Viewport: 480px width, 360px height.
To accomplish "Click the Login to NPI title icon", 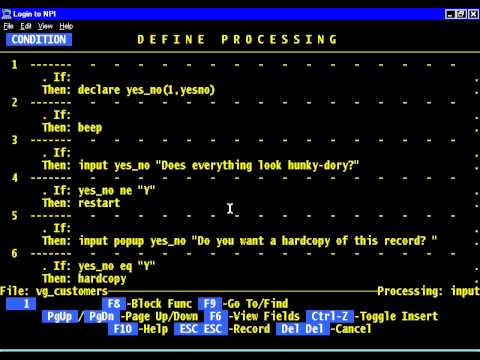I will (x=6, y=14).
